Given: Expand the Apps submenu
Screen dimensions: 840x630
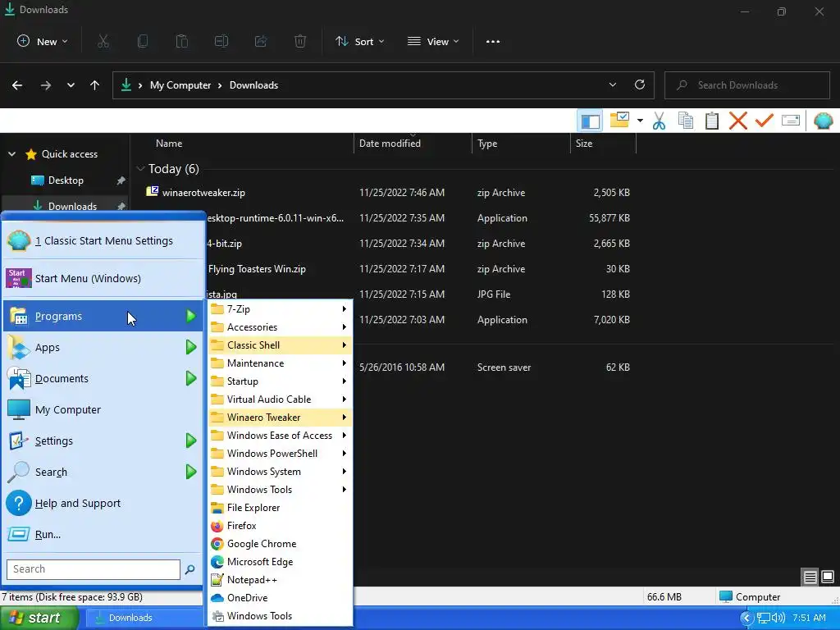Looking at the screenshot, I should pos(104,347).
